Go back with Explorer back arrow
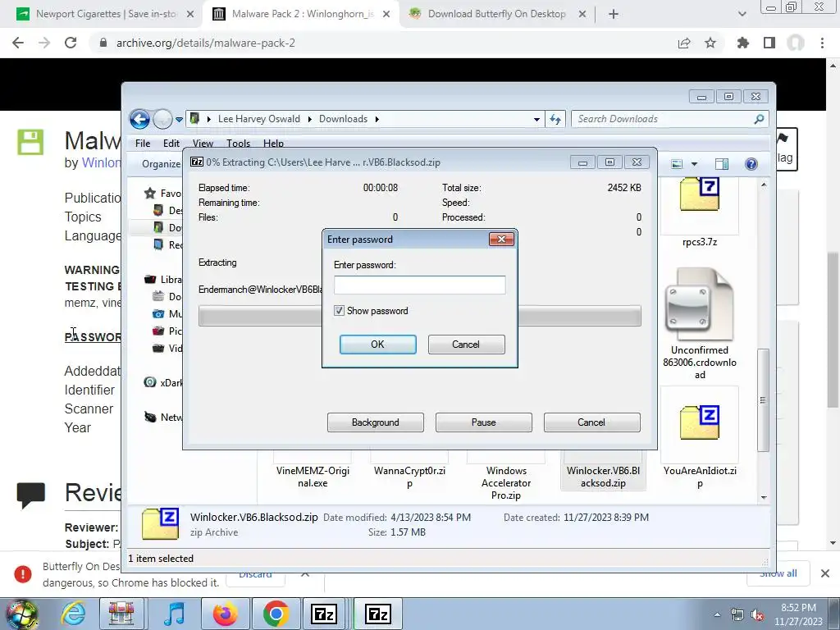The width and height of the screenshot is (840, 630). point(139,119)
